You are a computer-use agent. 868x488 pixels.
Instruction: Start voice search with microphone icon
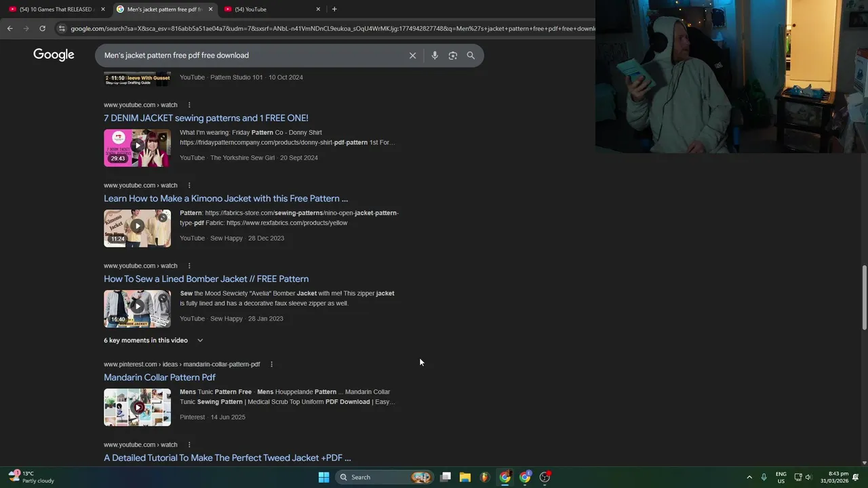[x=435, y=56]
